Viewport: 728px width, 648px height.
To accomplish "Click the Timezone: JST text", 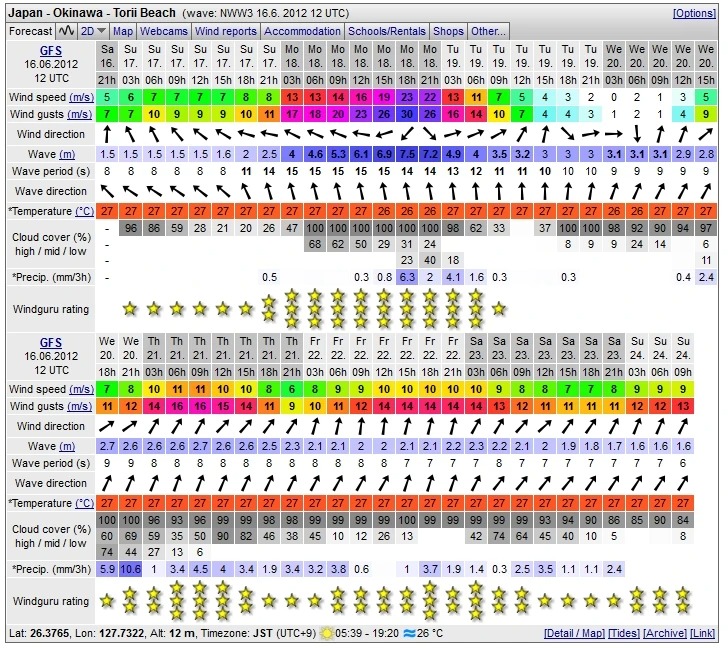I will coord(237,633).
